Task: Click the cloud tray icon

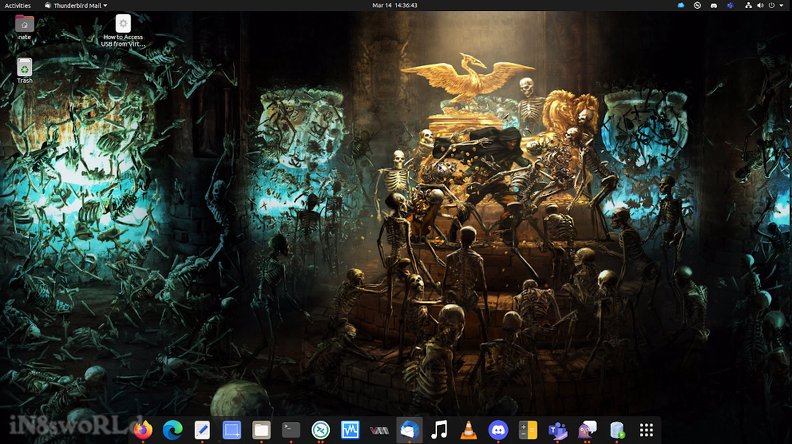Action: [x=681, y=5]
